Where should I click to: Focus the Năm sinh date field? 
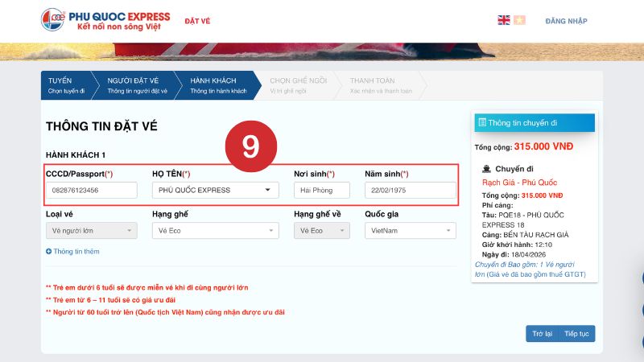tap(411, 191)
